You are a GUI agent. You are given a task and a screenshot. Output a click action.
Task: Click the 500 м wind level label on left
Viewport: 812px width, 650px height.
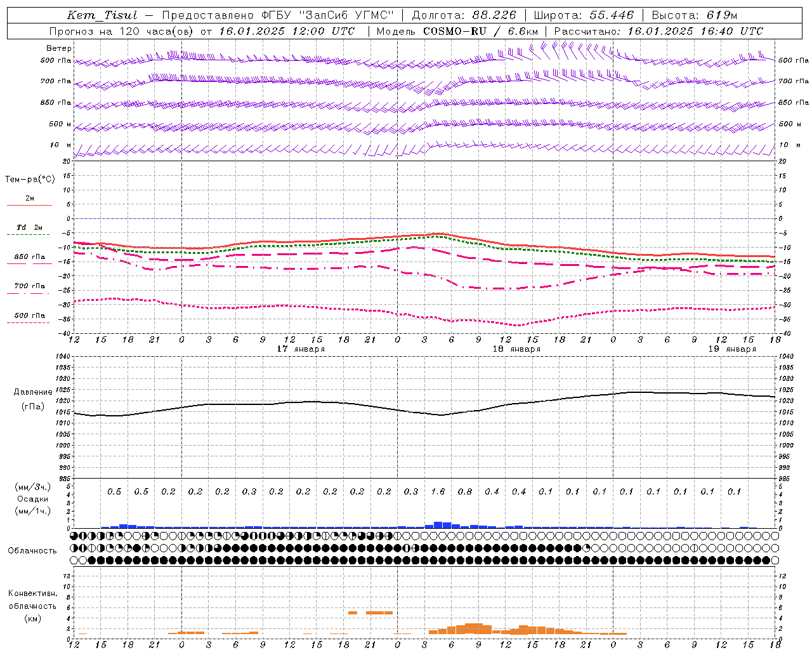60,124
